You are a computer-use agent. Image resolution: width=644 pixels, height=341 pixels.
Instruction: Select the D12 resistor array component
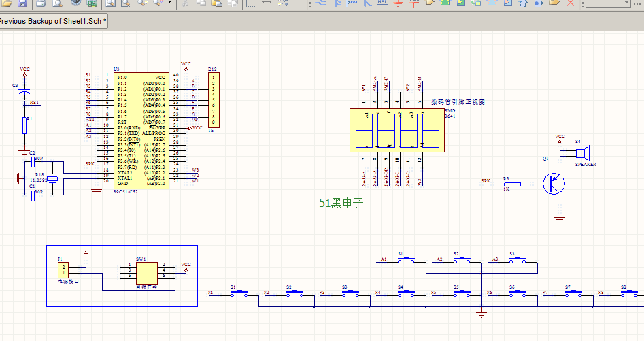pyautogui.click(x=214, y=100)
